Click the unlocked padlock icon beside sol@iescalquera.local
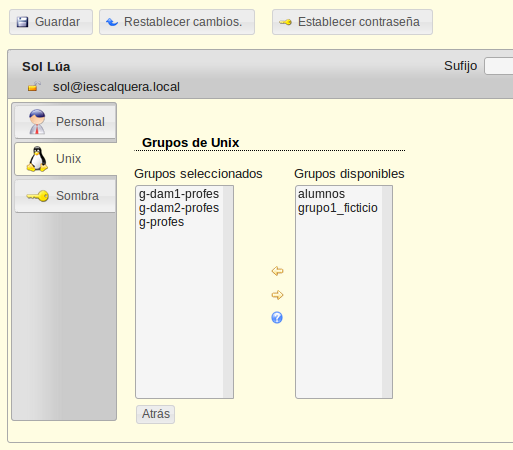 click(34, 86)
